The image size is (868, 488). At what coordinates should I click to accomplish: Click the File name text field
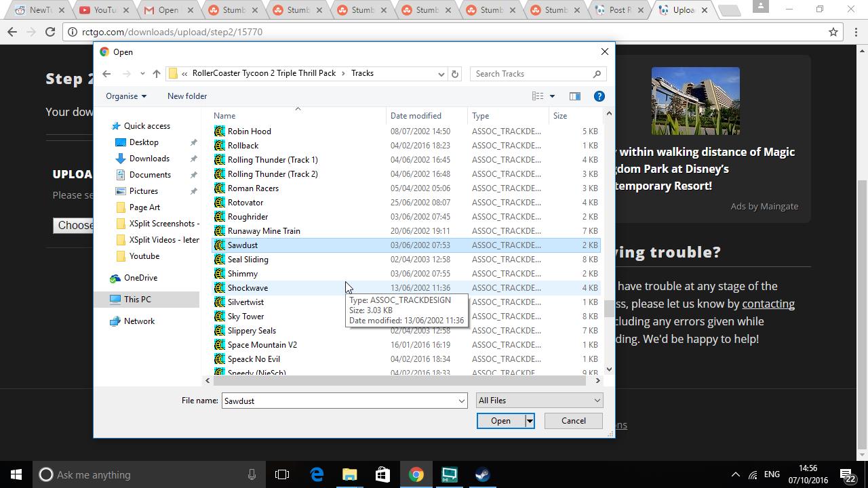[x=339, y=401]
